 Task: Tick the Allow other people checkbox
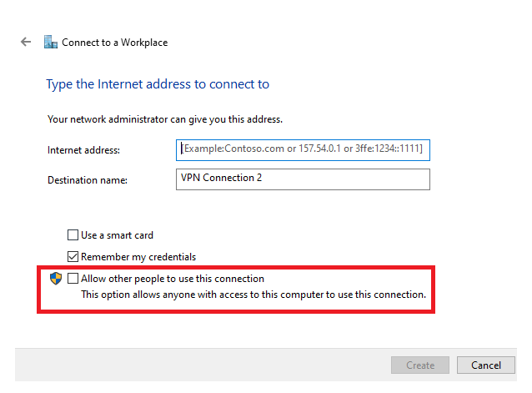click(73, 279)
